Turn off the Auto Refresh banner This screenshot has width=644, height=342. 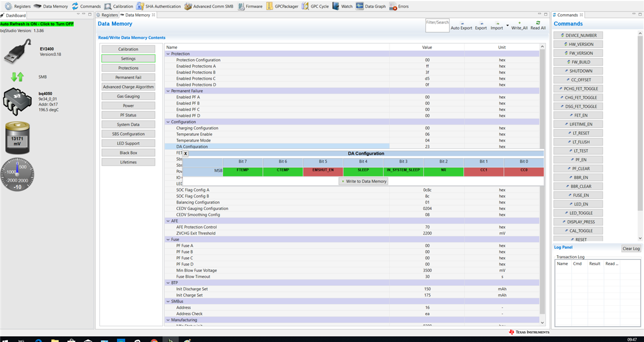click(37, 24)
